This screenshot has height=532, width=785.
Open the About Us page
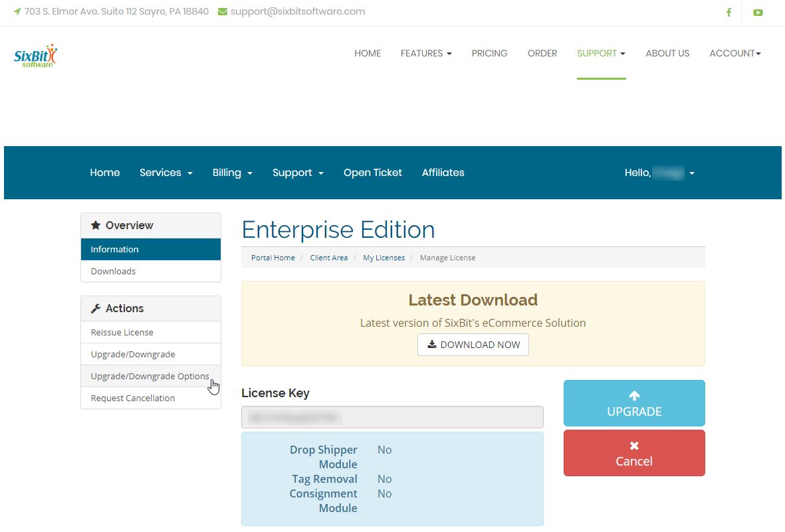click(667, 54)
